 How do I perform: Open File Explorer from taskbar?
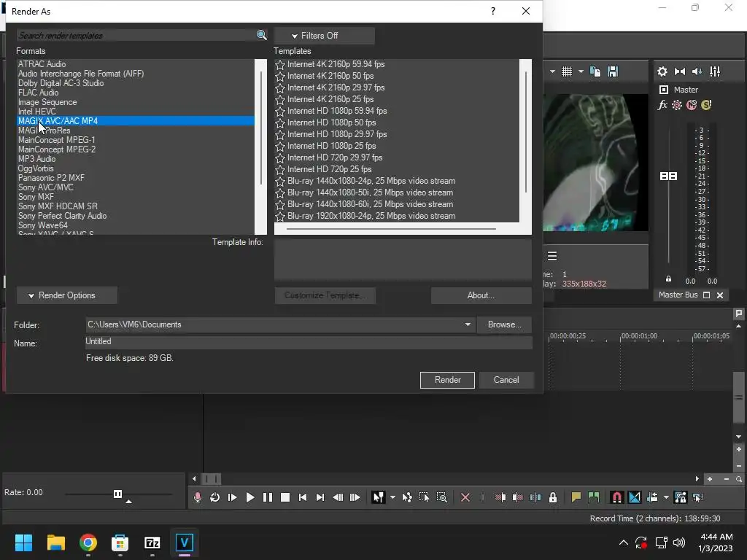point(55,542)
